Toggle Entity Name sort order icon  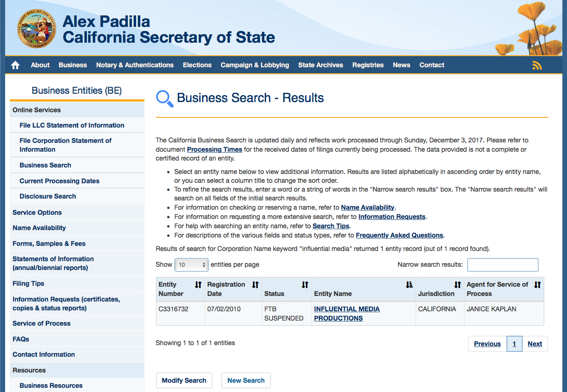click(x=409, y=285)
